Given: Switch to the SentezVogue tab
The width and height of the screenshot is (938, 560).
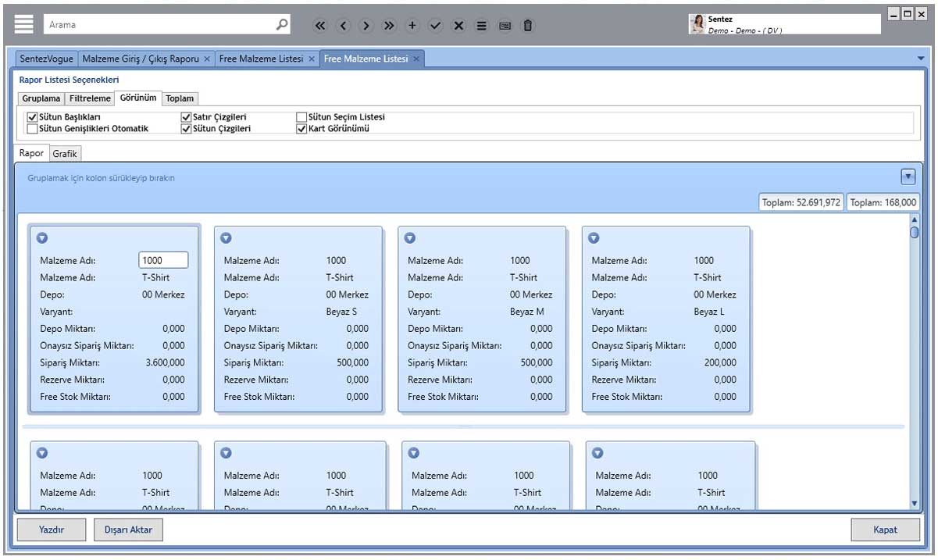Looking at the screenshot, I should pyautogui.click(x=47, y=59).
